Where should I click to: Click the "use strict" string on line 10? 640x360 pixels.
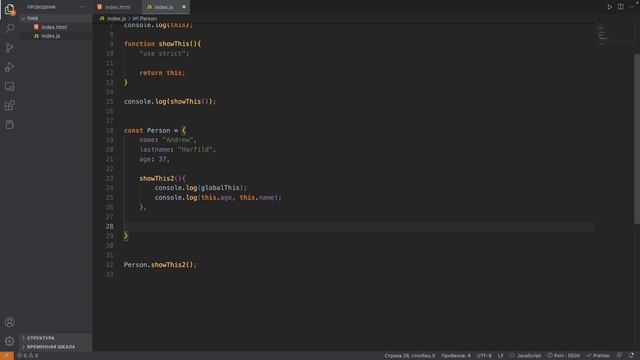[162, 53]
